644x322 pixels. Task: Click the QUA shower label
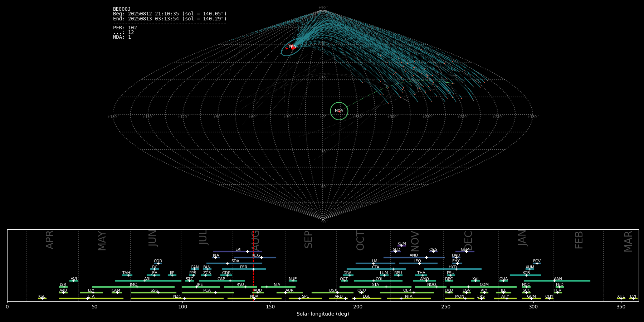(503, 279)
